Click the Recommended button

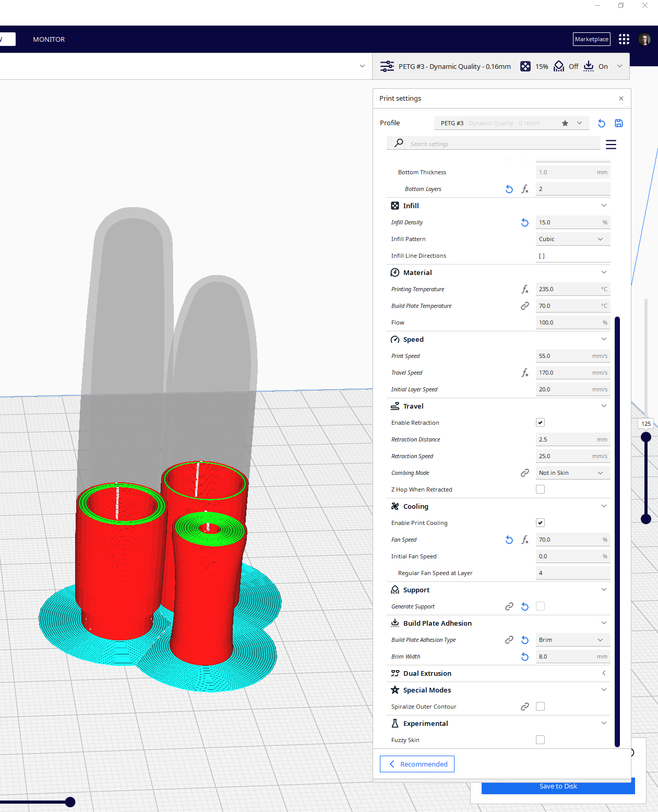(417, 764)
